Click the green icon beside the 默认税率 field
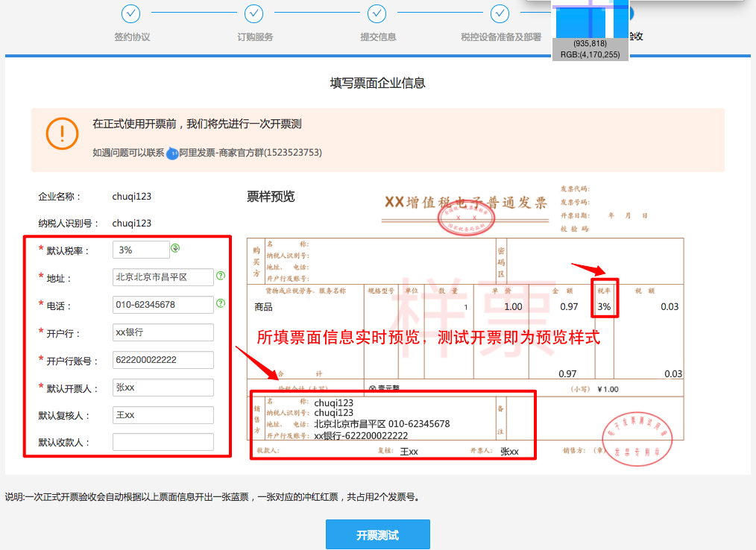 tap(175, 247)
